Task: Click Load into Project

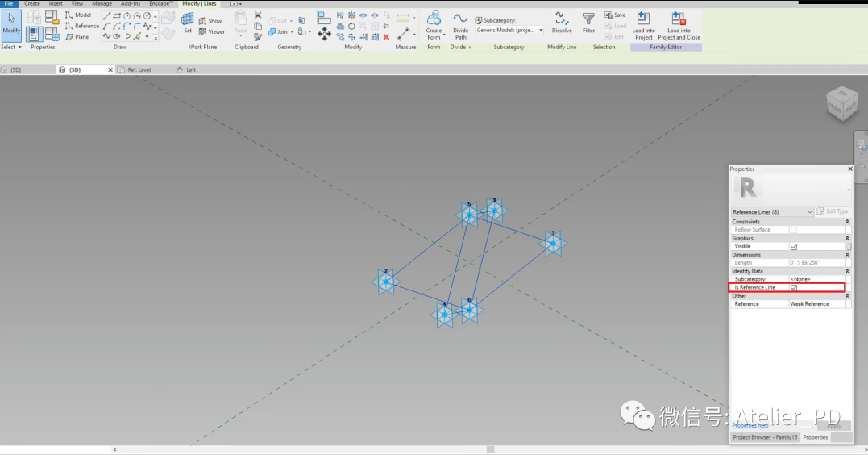Action: pos(643,26)
